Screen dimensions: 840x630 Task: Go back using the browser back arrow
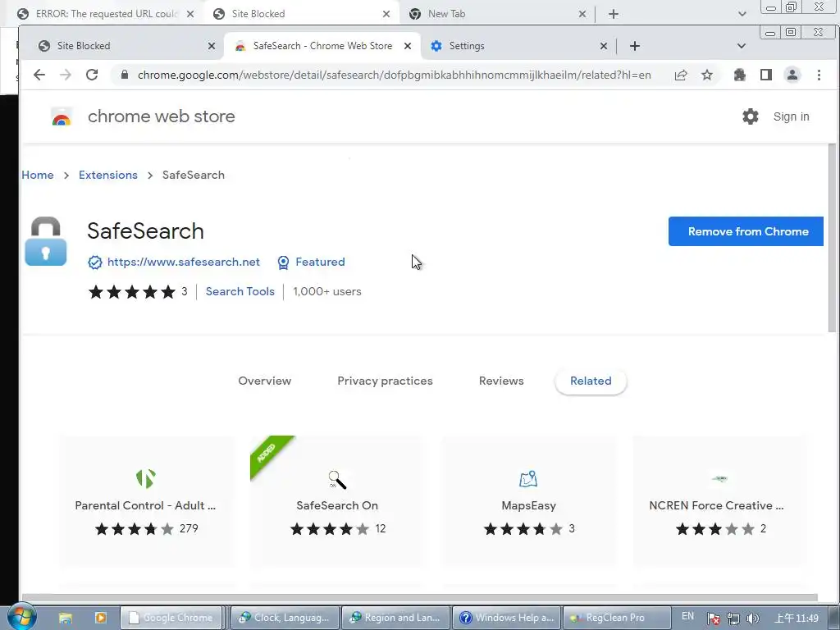click(x=39, y=75)
